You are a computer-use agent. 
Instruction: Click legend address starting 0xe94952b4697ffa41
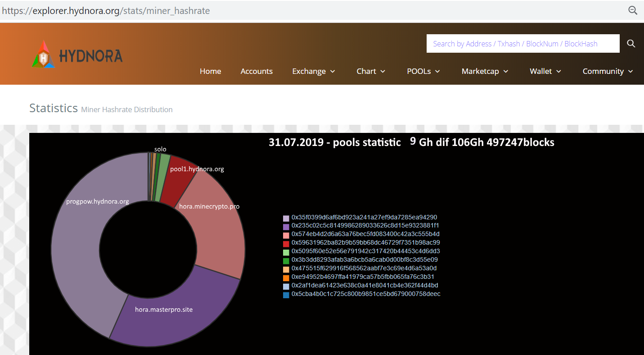click(363, 277)
